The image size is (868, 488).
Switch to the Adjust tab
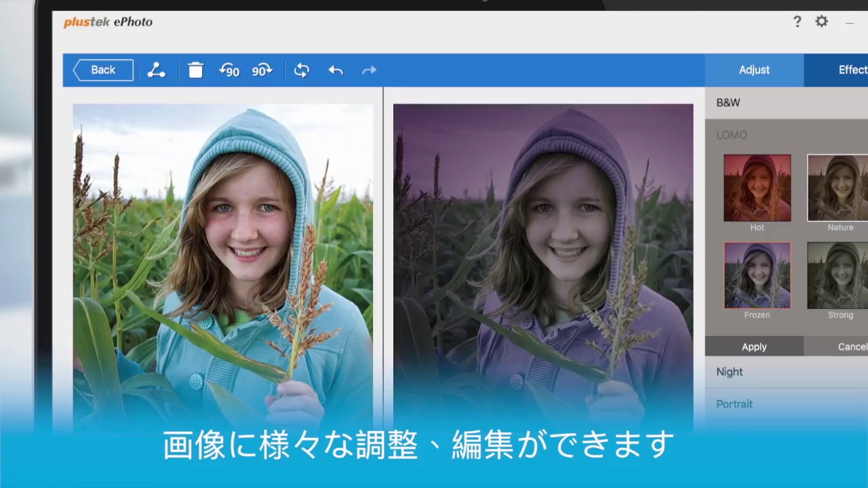point(754,70)
